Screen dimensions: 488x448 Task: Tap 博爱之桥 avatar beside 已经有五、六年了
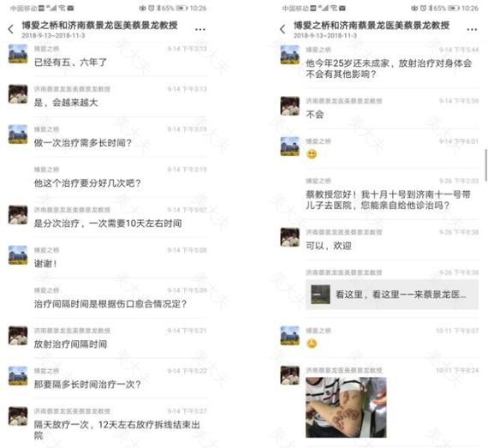tap(18, 54)
